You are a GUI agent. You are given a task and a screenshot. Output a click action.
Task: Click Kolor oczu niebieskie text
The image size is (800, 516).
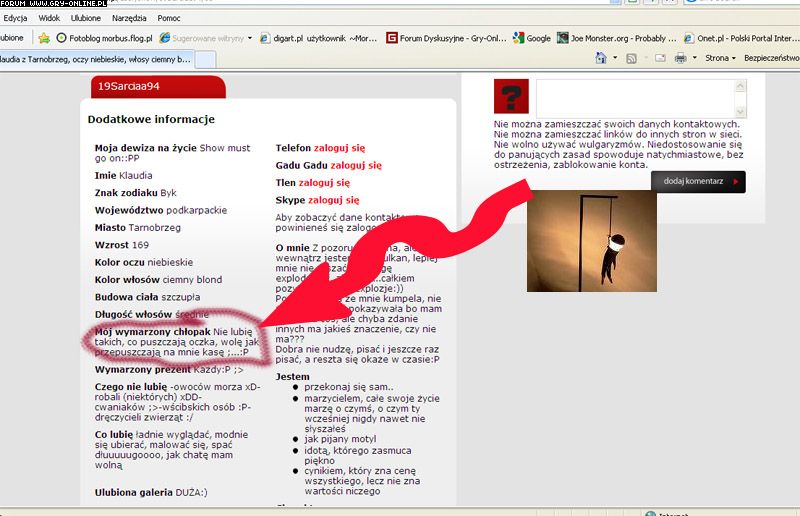144,262
